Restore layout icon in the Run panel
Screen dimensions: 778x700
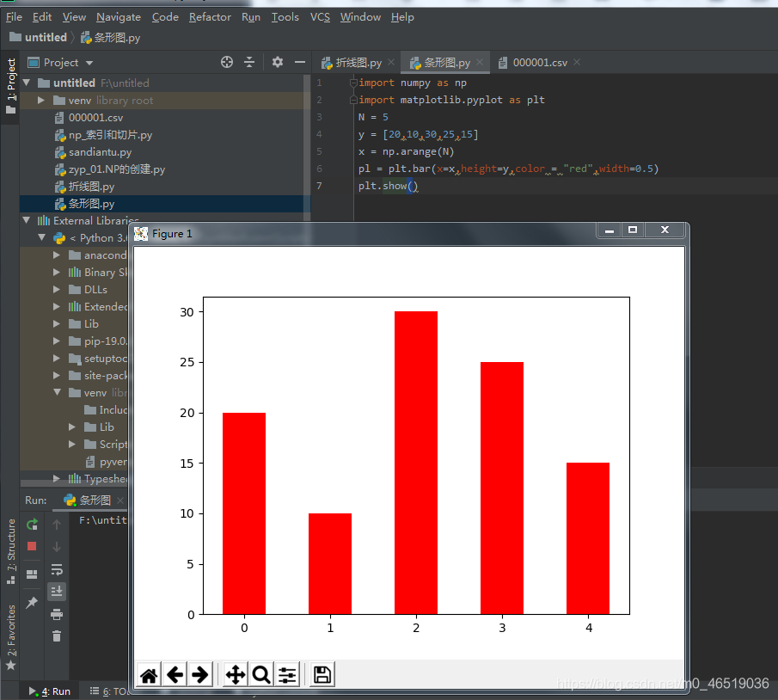click(32, 574)
